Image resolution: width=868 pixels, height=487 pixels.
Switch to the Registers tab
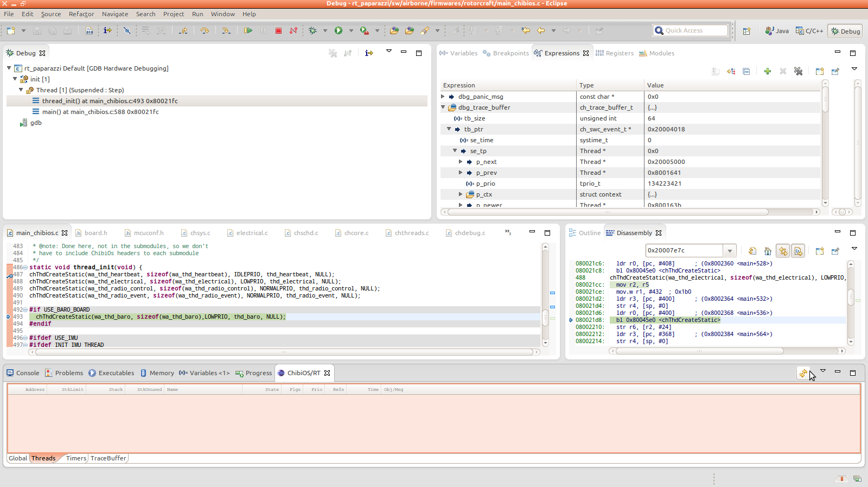coord(614,53)
